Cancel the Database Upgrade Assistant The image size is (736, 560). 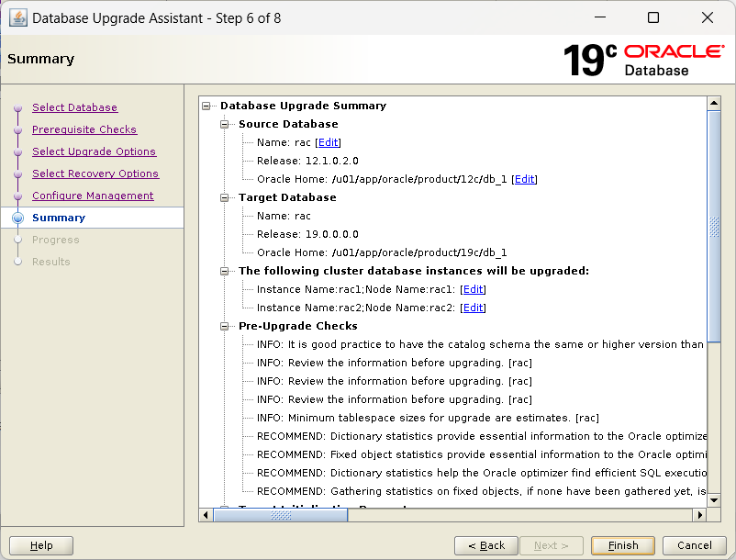(694, 545)
